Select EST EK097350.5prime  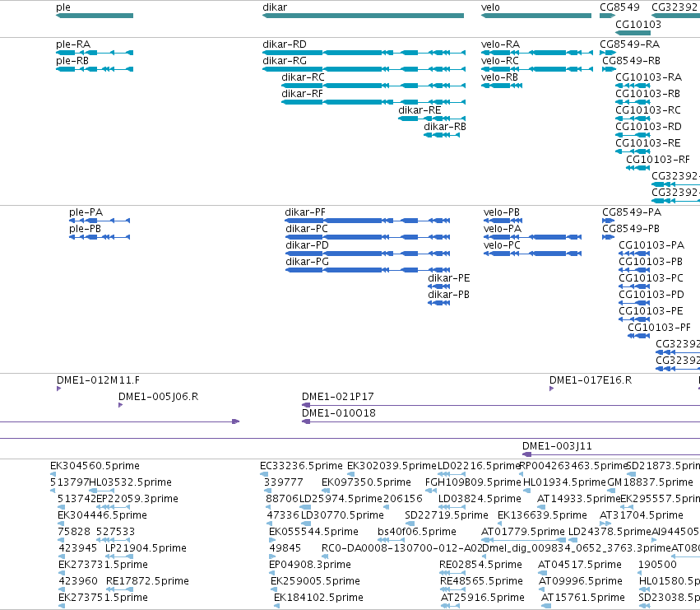[x=326, y=491]
